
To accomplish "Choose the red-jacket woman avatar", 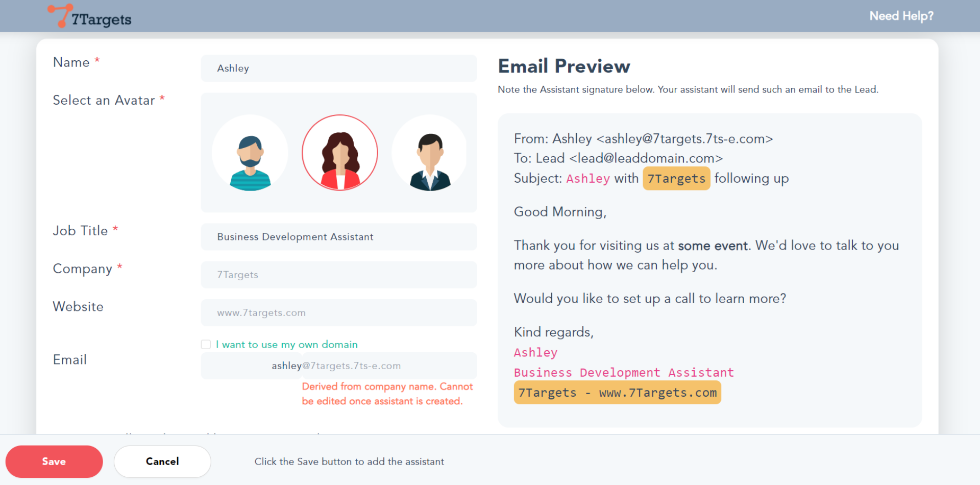I will tap(340, 153).
